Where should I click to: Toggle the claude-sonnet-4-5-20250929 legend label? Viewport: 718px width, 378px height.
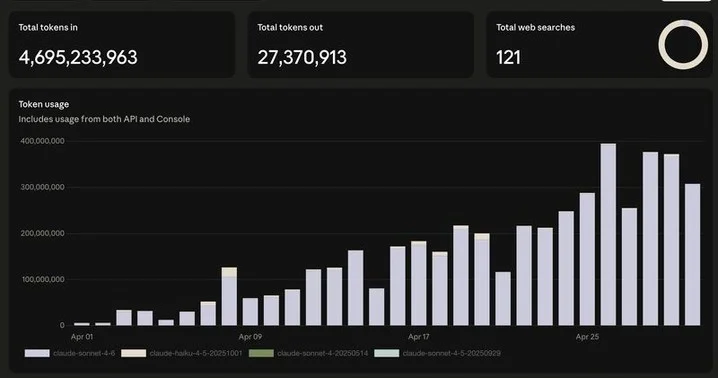[451, 353]
